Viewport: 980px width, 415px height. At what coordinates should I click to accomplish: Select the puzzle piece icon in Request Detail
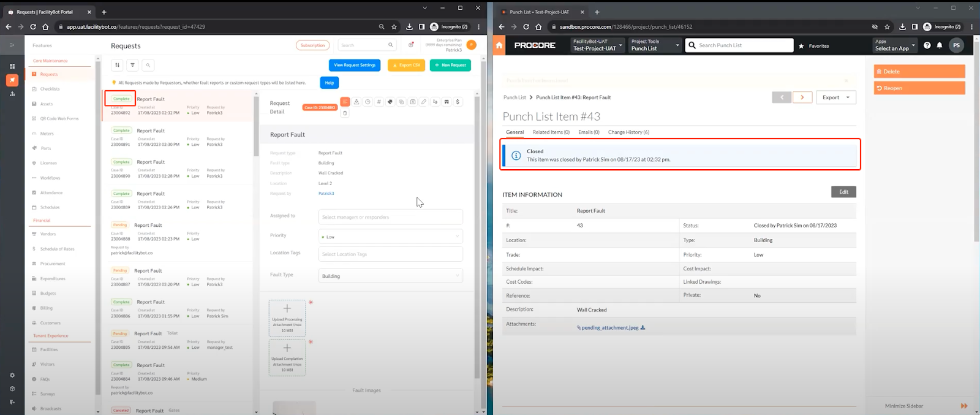(x=390, y=102)
